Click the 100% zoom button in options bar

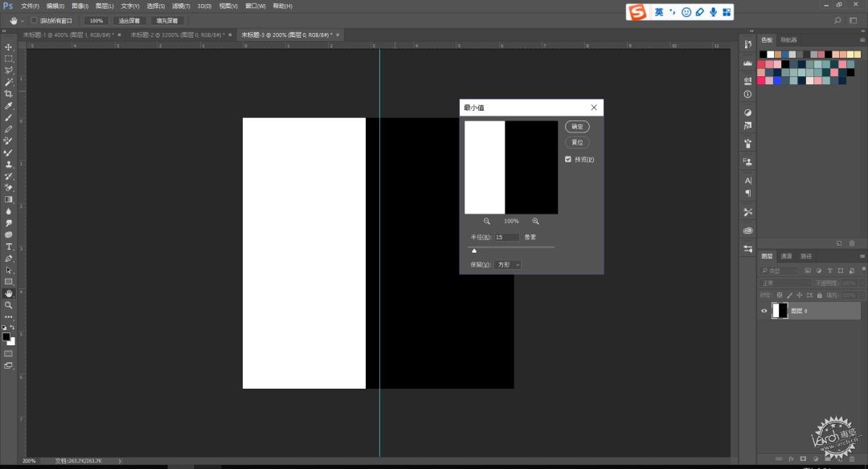tap(96, 20)
